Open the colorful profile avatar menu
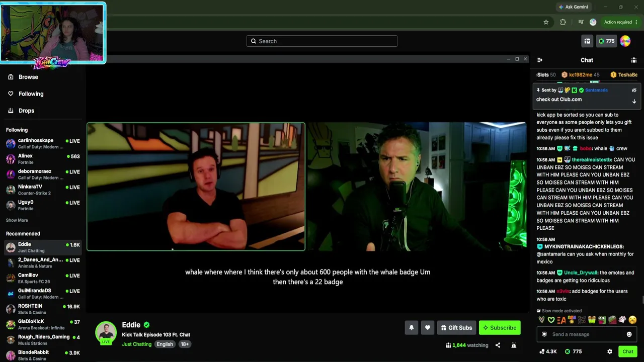 click(x=625, y=41)
